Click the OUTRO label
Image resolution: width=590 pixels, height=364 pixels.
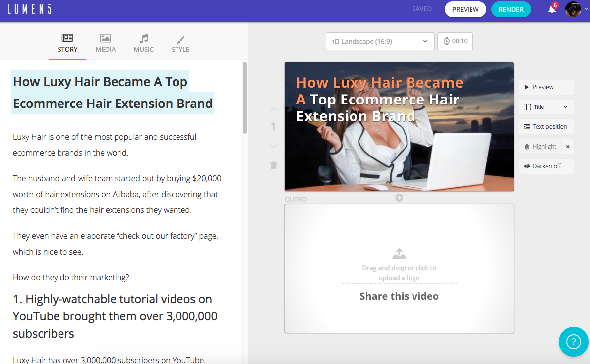(296, 199)
